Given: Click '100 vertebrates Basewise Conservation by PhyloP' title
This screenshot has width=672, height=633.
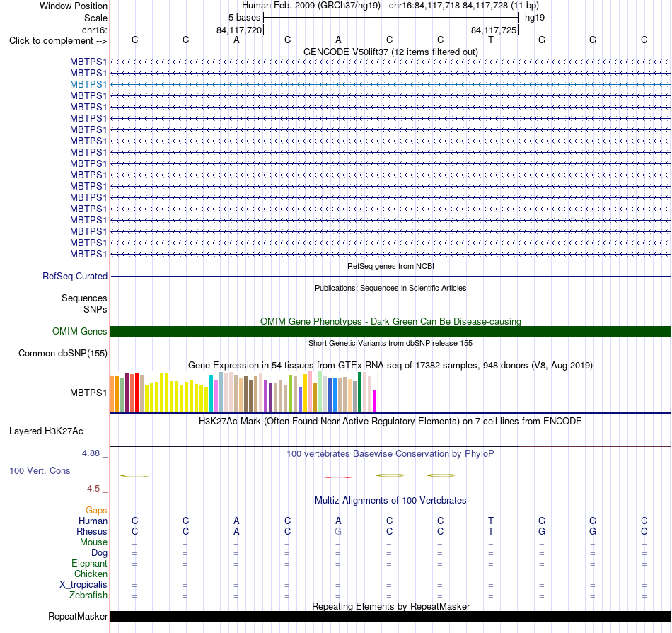Looking at the screenshot, I should pyautogui.click(x=390, y=453).
